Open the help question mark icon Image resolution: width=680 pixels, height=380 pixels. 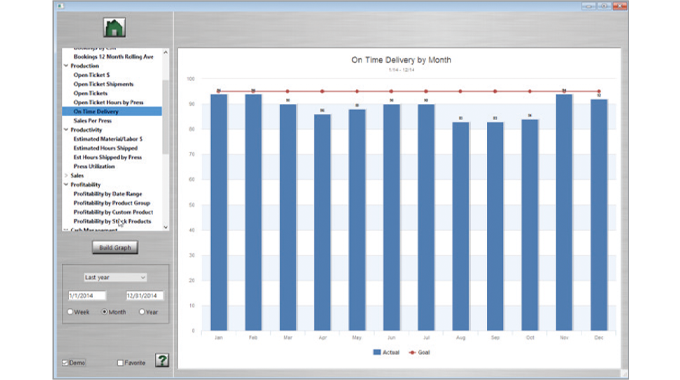point(162,360)
